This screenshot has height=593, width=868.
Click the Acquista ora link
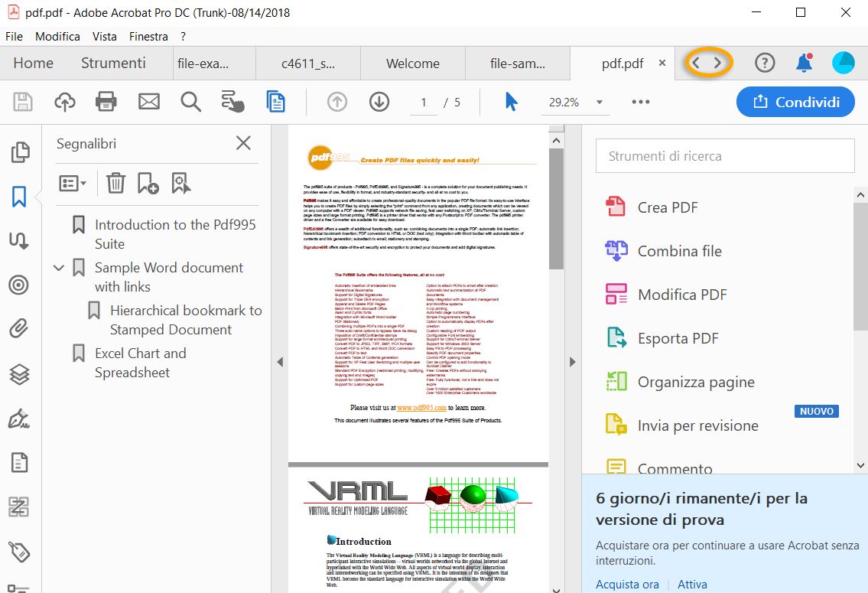click(x=627, y=584)
